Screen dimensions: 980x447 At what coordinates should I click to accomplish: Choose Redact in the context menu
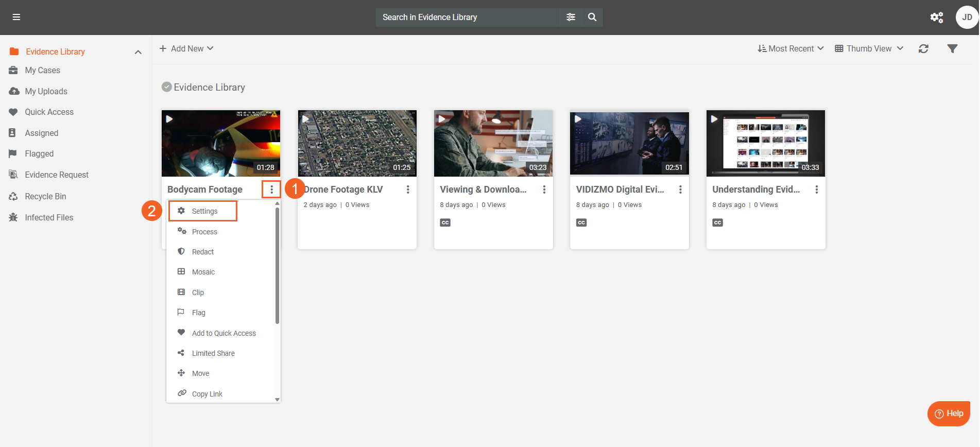click(x=202, y=252)
